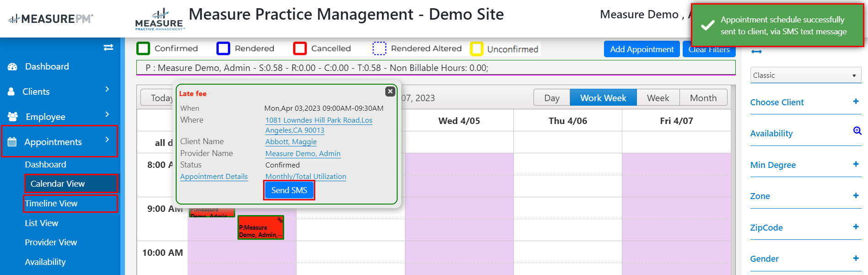
Task: Click the Late fee popup title
Action: pos(193,93)
